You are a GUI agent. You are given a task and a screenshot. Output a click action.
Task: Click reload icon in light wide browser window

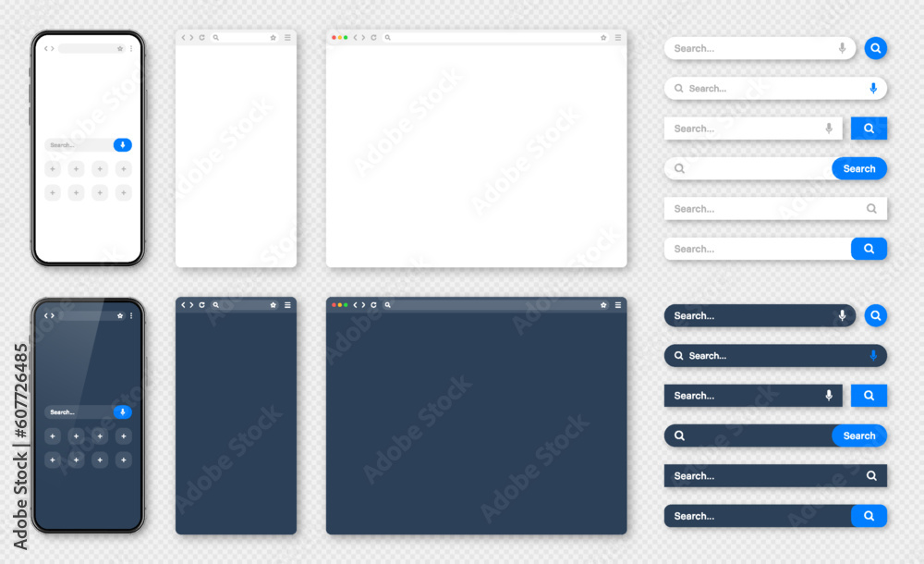point(373,37)
